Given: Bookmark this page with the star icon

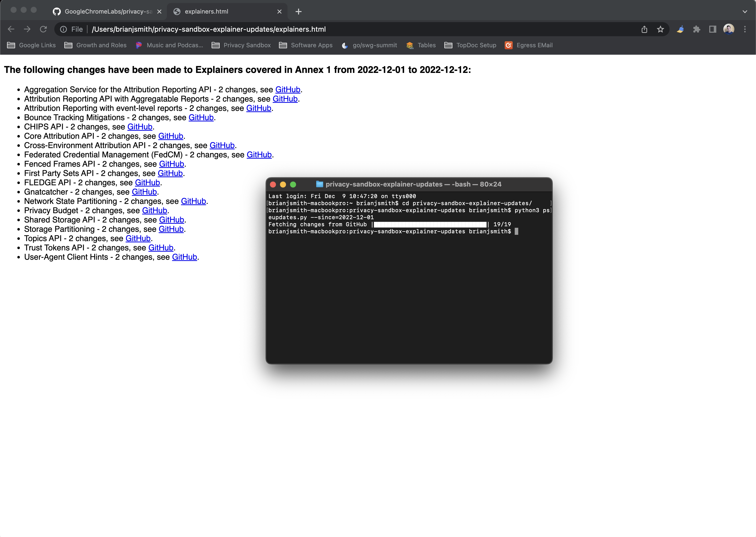Looking at the screenshot, I should tap(660, 29).
